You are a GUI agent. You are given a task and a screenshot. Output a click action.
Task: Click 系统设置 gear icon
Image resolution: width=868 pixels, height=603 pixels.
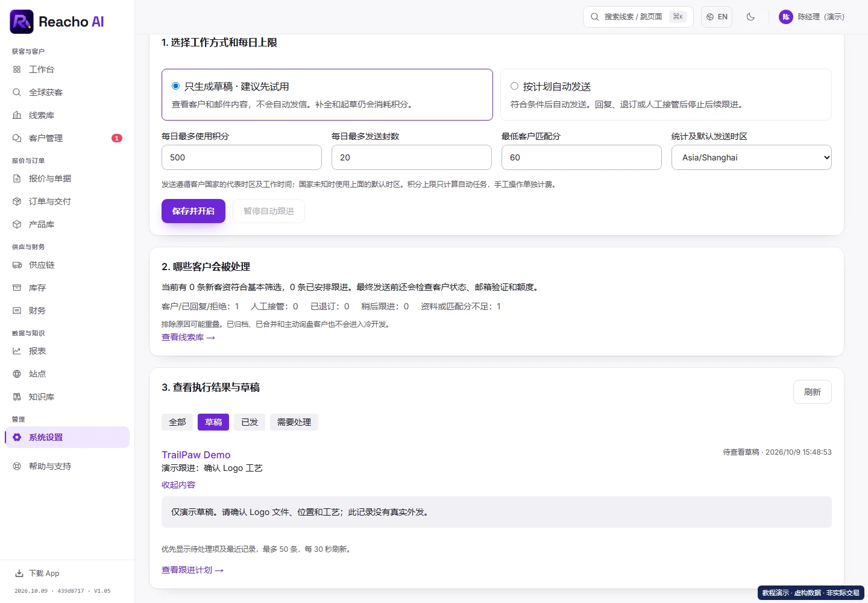pyautogui.click(x=17, y=437)
